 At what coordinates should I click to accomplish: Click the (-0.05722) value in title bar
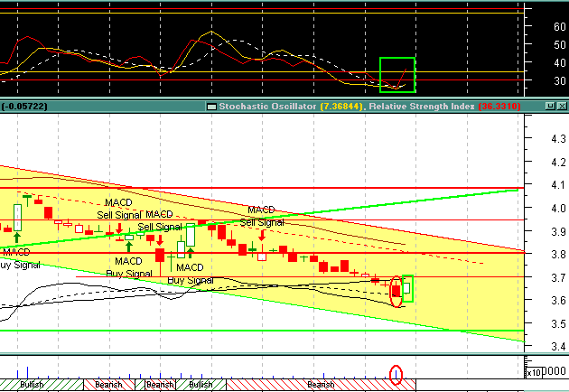click(24, 107)
